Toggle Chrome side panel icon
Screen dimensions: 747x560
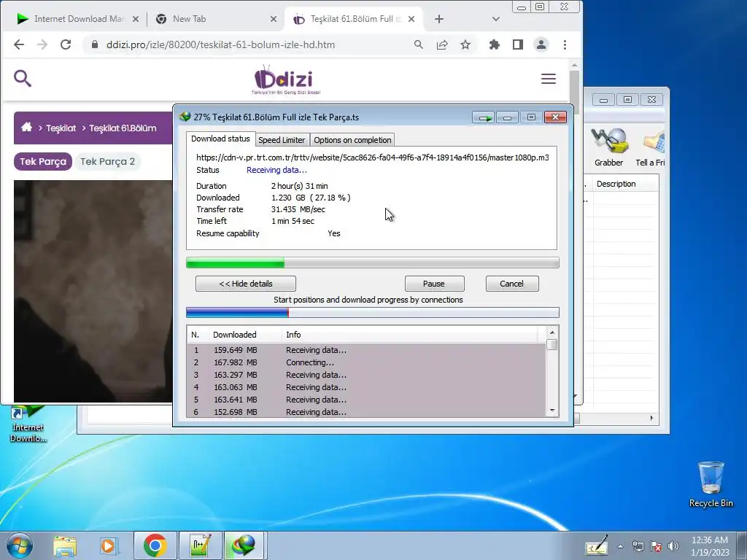point(518,44)
